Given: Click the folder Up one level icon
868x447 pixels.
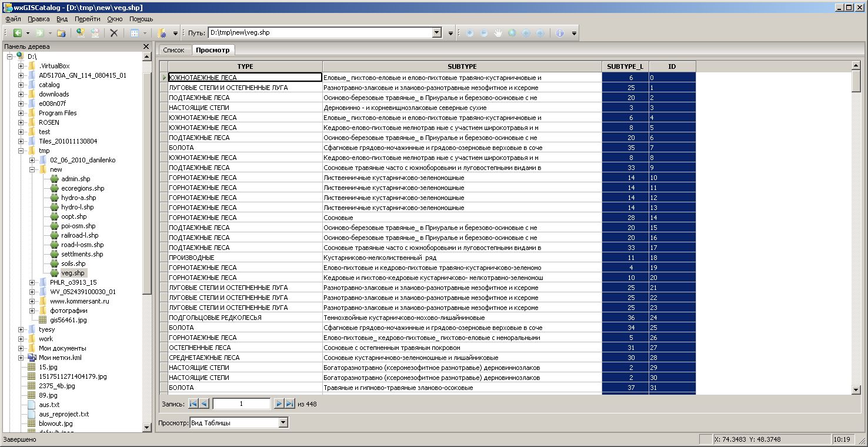Looking at the screenshot, I should coord(61,33).
